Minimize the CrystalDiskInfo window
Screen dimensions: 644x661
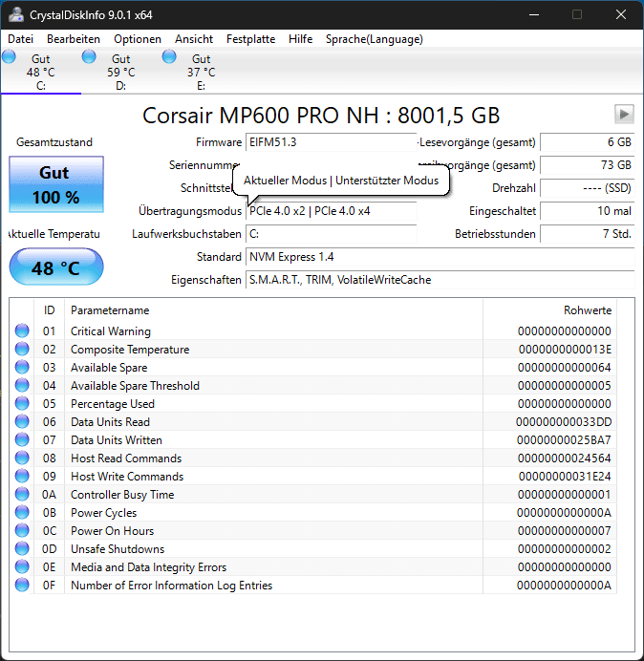[534, 14]
